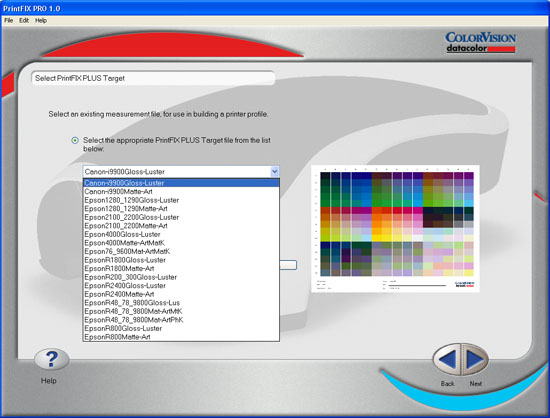Click the blue Back arrow button
The height and width of the screenshot is (418, 550).
(447, 359)
